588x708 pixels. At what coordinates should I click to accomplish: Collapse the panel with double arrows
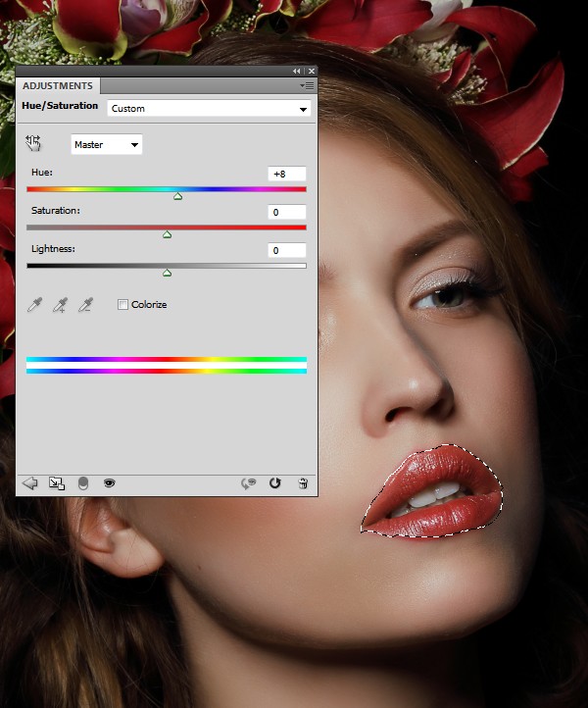(297, 72)
